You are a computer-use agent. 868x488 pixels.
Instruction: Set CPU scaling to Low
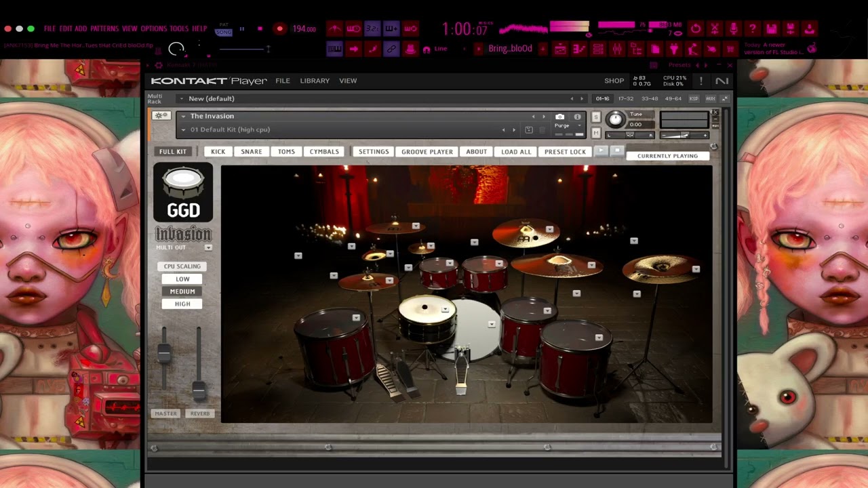click(182, 279)
